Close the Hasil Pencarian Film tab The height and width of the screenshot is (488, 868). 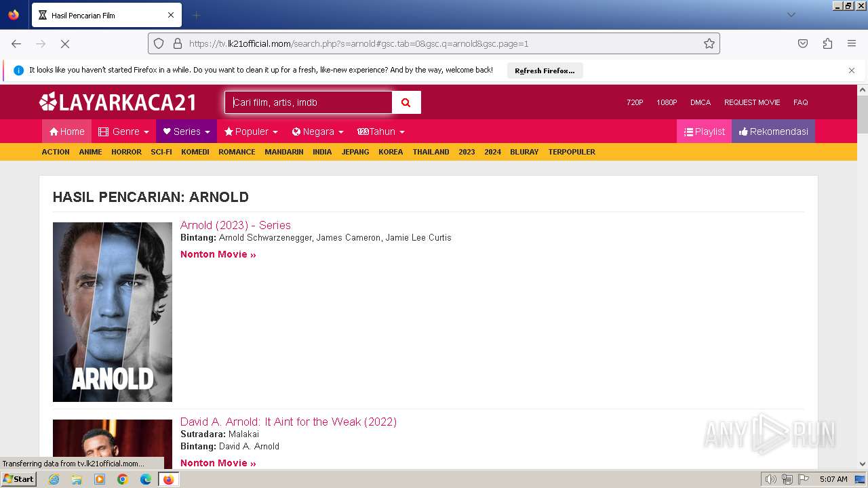click(171, 15)
